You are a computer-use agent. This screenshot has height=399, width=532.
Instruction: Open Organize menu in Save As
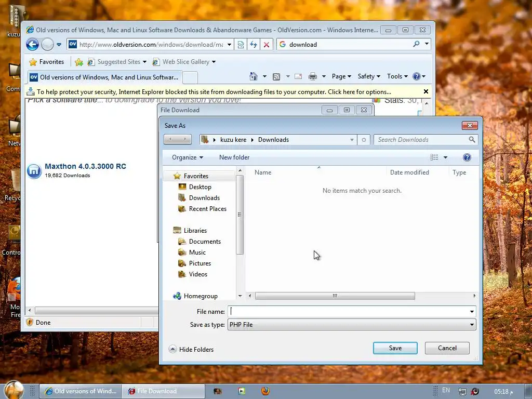click(187, 157)
